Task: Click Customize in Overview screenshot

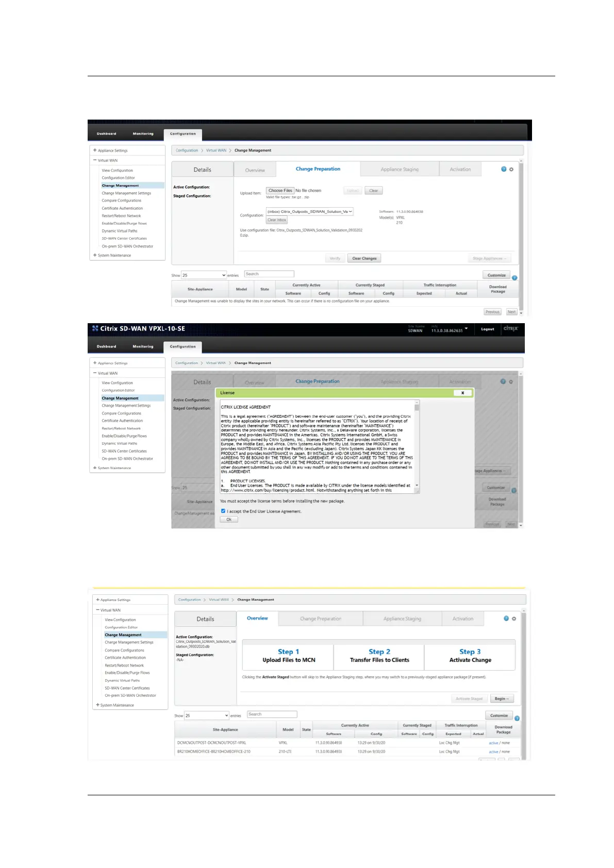Action: click(499, 715)
